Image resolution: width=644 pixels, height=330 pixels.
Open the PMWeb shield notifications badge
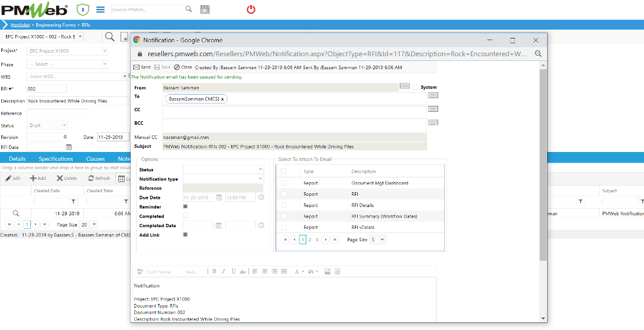point(83,9)
